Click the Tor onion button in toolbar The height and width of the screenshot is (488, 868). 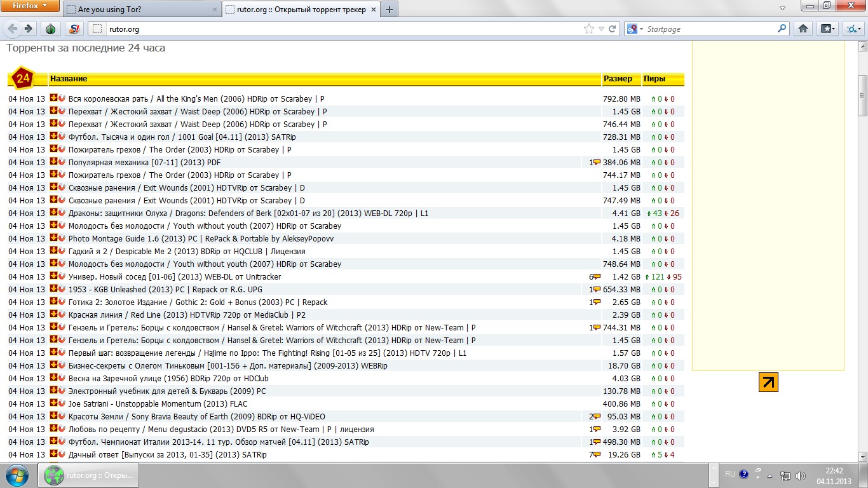click(51, 29)
